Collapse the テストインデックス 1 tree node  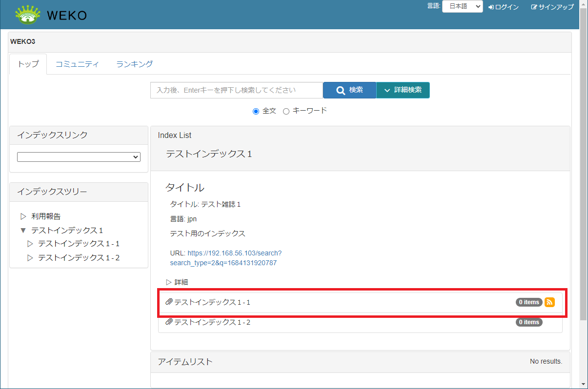(x=23, y=231)
